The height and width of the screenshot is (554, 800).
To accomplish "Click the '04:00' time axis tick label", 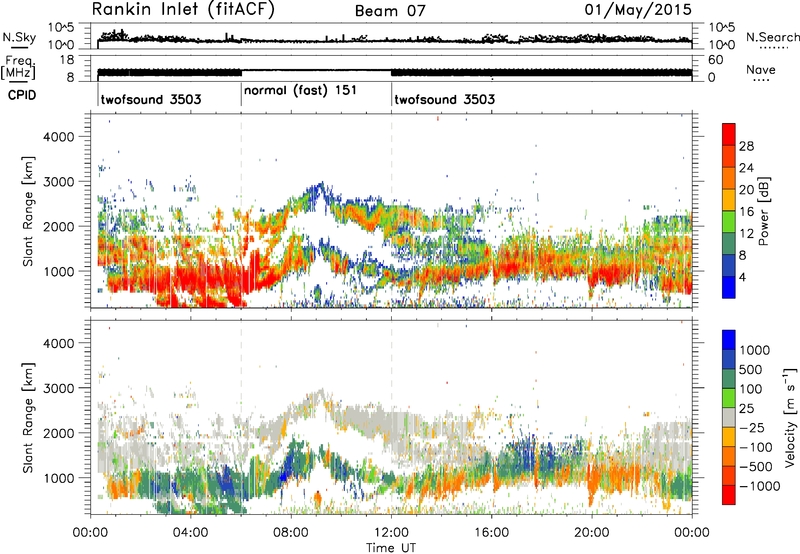I will tap(190, 533).
